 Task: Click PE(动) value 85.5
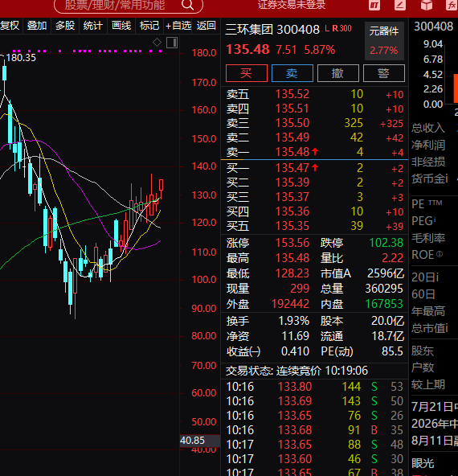tap(392, 351)
